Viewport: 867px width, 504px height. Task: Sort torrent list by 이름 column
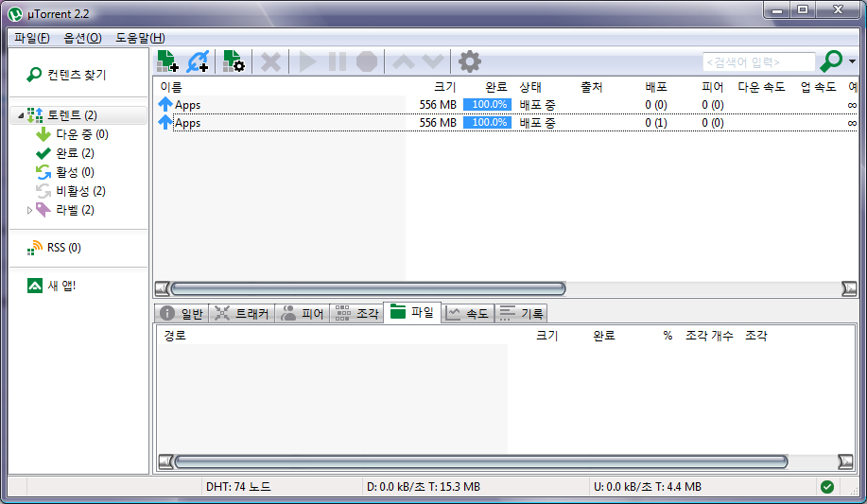171,87
